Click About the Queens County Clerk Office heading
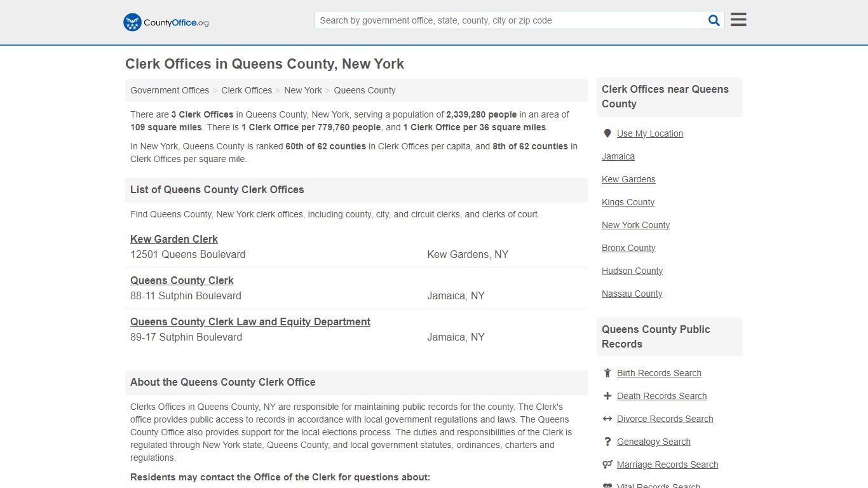 [x=222, y=382]
